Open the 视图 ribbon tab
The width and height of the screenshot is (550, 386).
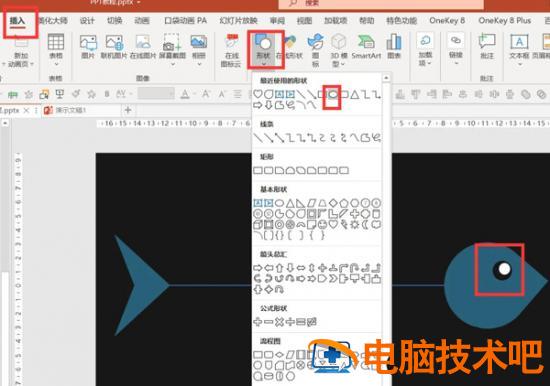(x=304, y=21)
